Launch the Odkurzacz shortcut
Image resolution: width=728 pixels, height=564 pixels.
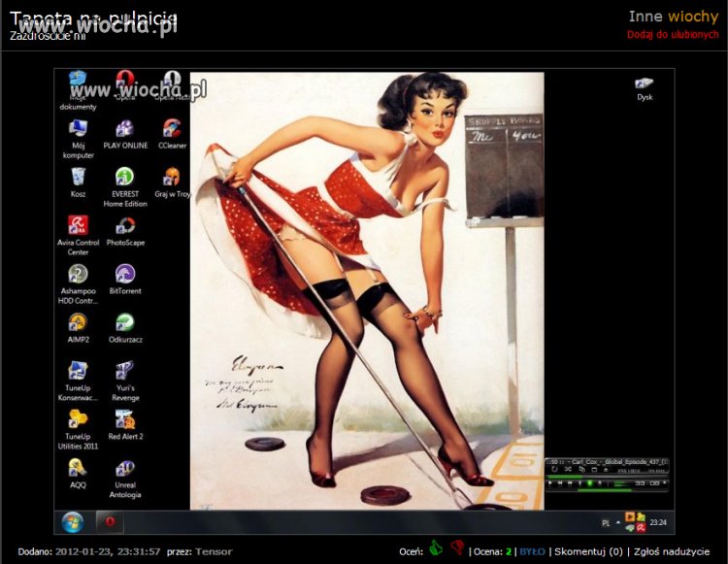pyautogui.click(x=125, y=328)
